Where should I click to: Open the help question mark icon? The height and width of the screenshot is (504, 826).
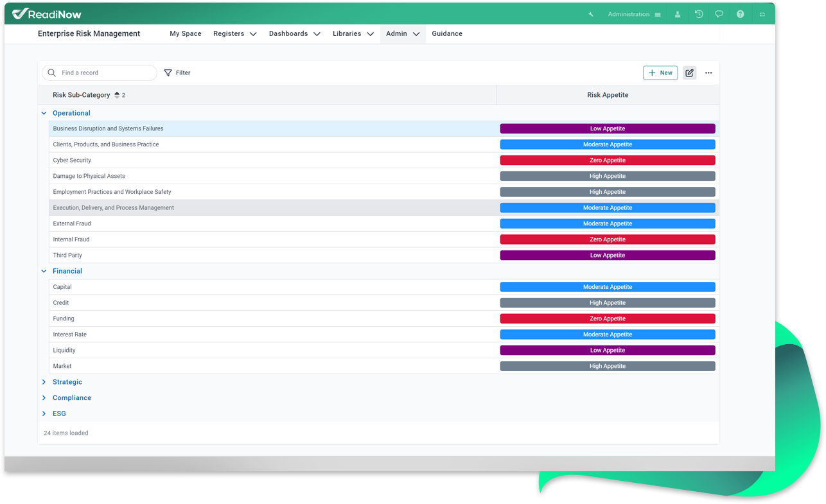[x=740, y=14]
